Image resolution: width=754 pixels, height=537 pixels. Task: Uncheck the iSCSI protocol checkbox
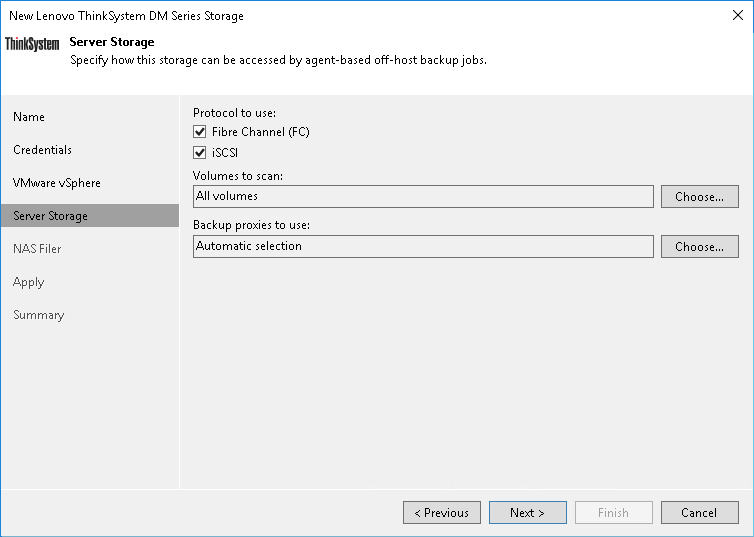pyautogui.click(x=200, y=153)
